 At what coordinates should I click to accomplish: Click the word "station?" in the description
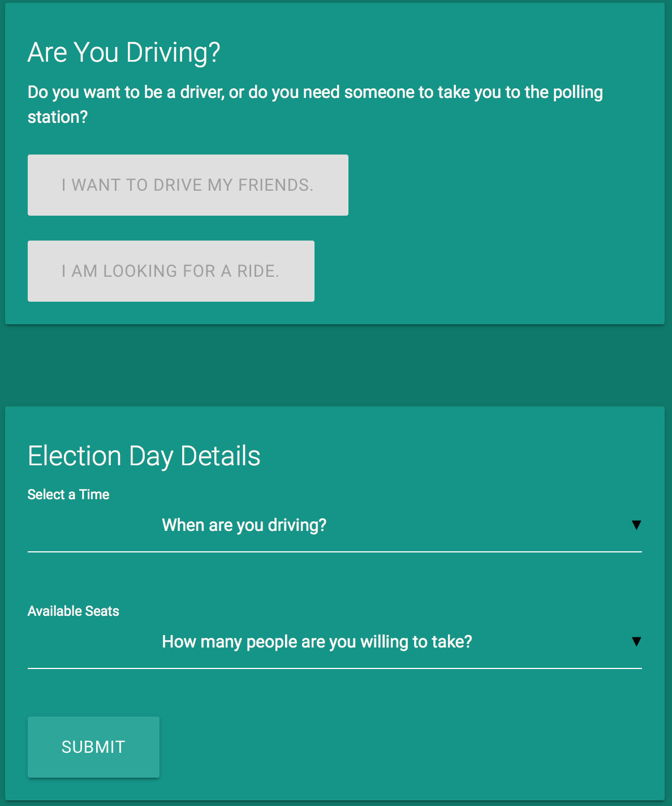click(x=58, y=117)
